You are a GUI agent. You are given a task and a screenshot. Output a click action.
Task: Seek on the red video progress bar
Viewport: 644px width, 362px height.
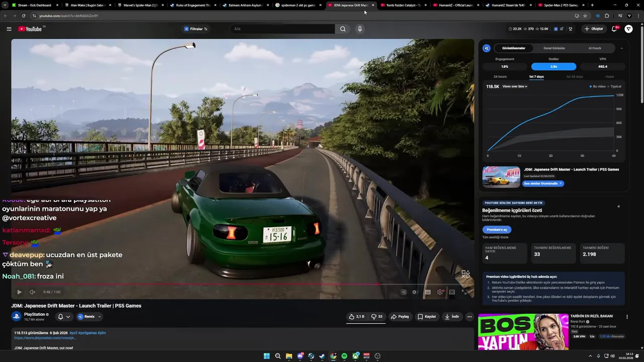point(243,285)
